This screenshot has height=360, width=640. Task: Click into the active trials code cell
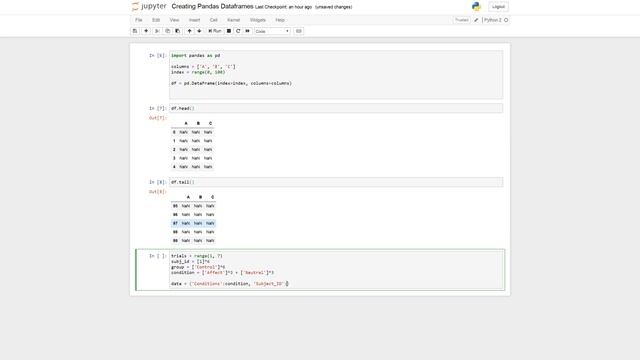pyautogui.click(x=336, y=269)
